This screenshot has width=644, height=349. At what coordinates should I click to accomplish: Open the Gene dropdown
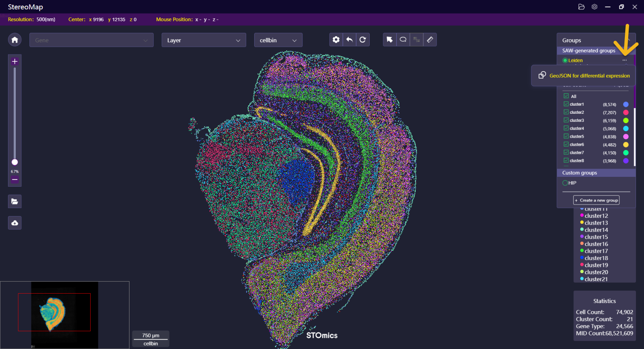(91, 40)
